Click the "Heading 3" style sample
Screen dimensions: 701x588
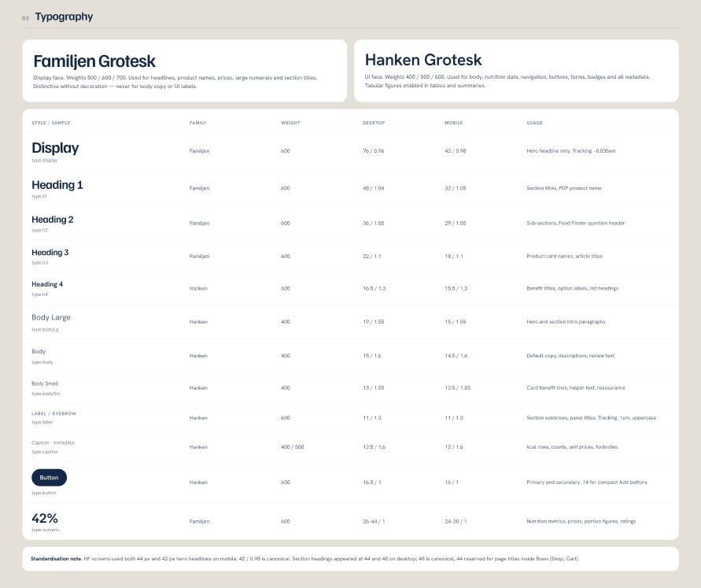[x=50, y=252]
